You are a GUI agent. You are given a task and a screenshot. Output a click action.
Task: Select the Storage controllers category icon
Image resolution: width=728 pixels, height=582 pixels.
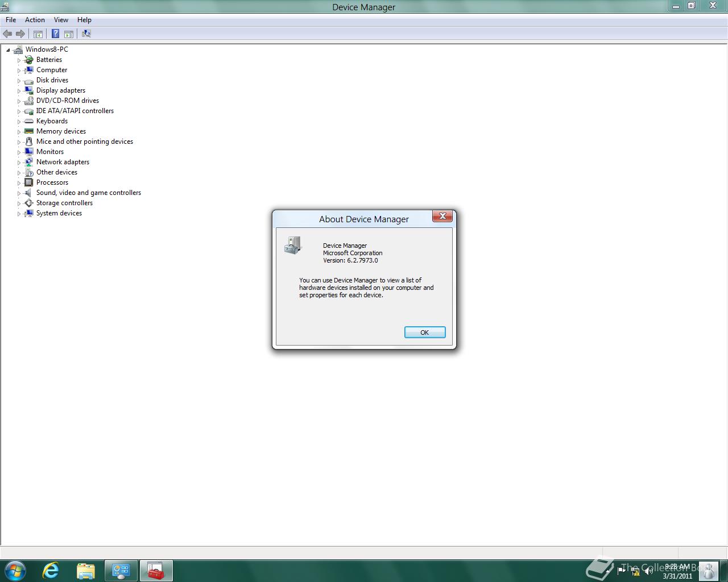pyautogui.click(x=29, y=203)
